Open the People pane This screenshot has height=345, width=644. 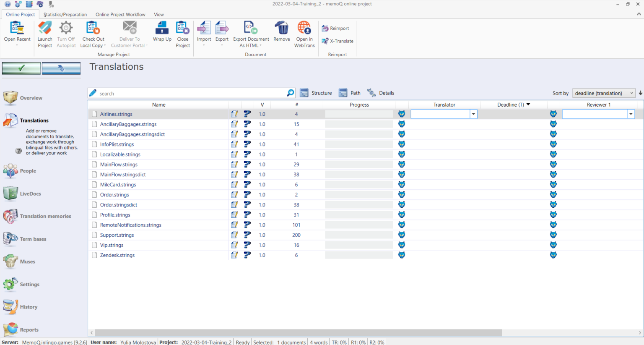pos(20,171)
